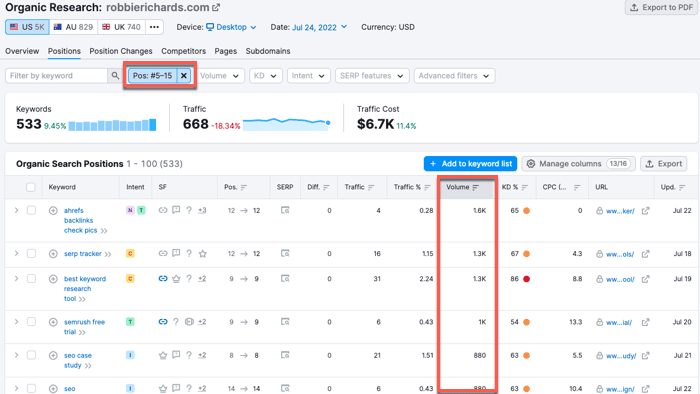Screen dimensions: 700x394
Task: Select the UK 740 database
Action: coord(121,27)
